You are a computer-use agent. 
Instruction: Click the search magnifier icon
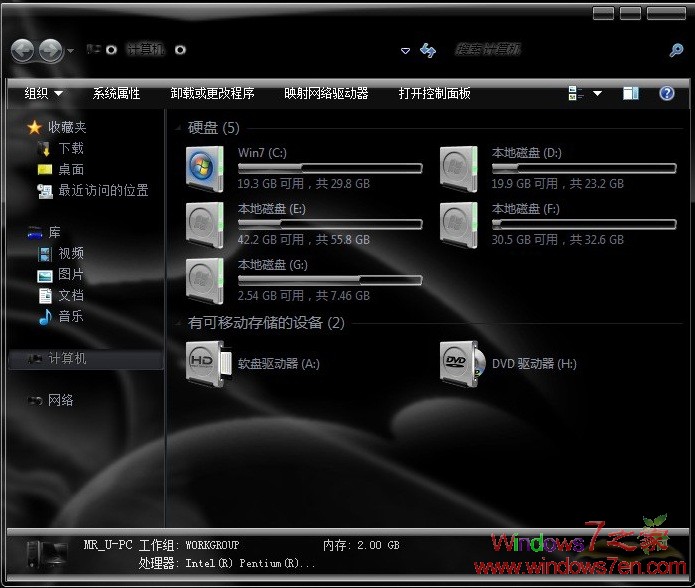[676, 50]
